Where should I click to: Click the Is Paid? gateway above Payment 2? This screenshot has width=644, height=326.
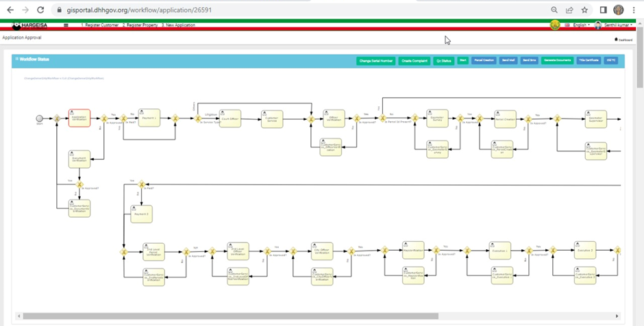pos(141,184)
